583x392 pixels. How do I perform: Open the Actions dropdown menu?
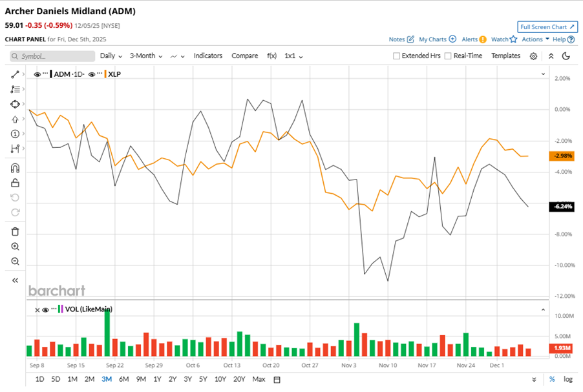(x=535, y=39)
